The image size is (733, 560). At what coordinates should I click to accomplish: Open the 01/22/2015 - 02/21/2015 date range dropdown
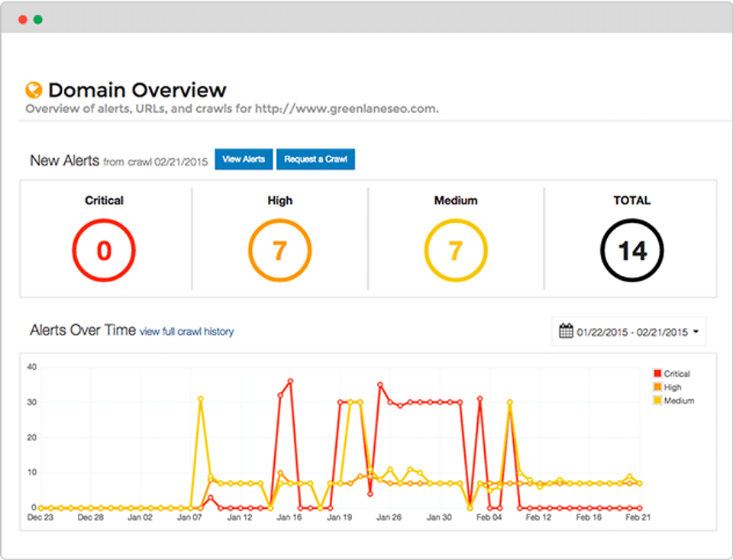click(x=628, y=332)
